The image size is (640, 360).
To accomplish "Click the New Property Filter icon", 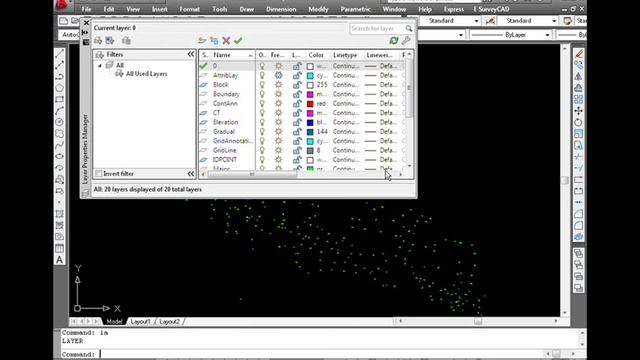I will coord(98,40).
